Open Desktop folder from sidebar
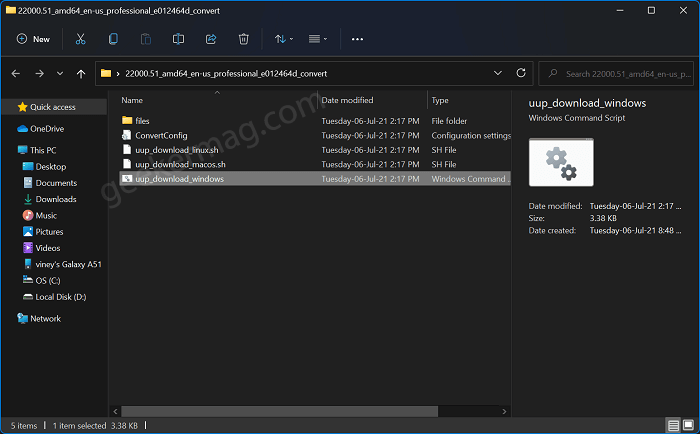Image resolution: width=700 pixels, height=434 pixels. pyautogui.click(x=44, y=167)
